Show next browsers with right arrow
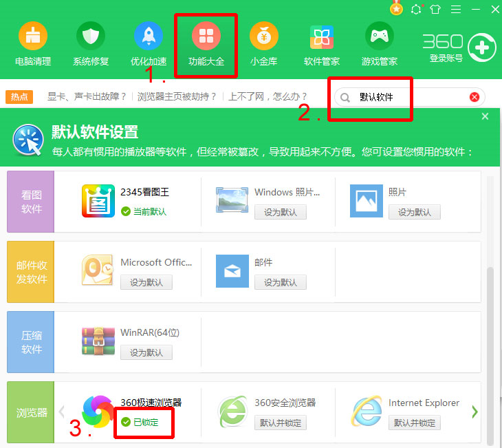 (474, 412)
